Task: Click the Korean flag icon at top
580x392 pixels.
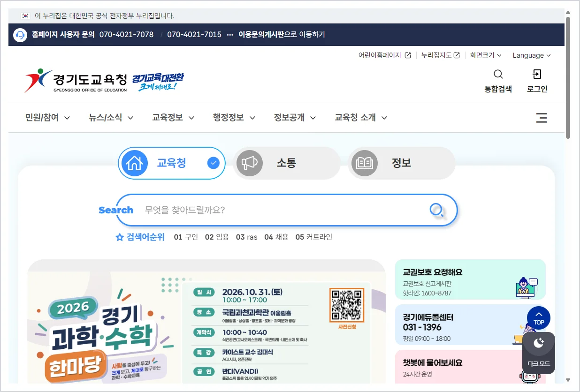Action: point(25,16)
